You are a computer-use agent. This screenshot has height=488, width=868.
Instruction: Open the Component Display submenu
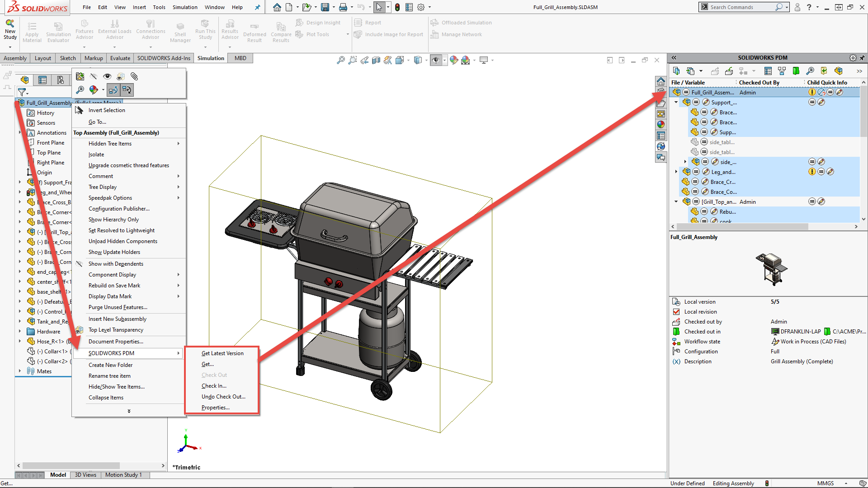tap(113, 274)
